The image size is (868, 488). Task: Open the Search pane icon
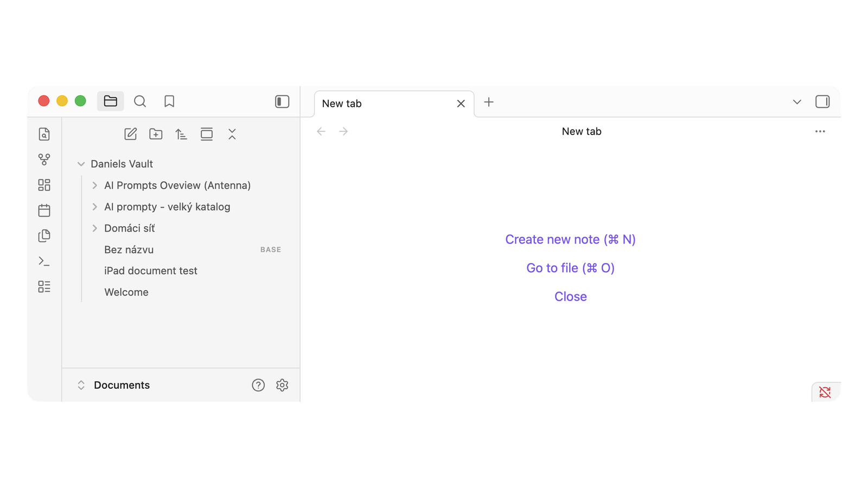140,101
